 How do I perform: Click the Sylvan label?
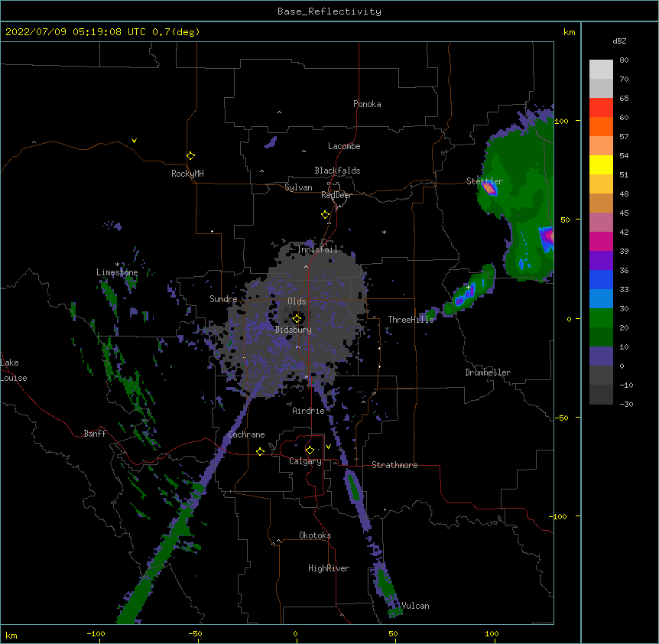[x=298, y=187]
